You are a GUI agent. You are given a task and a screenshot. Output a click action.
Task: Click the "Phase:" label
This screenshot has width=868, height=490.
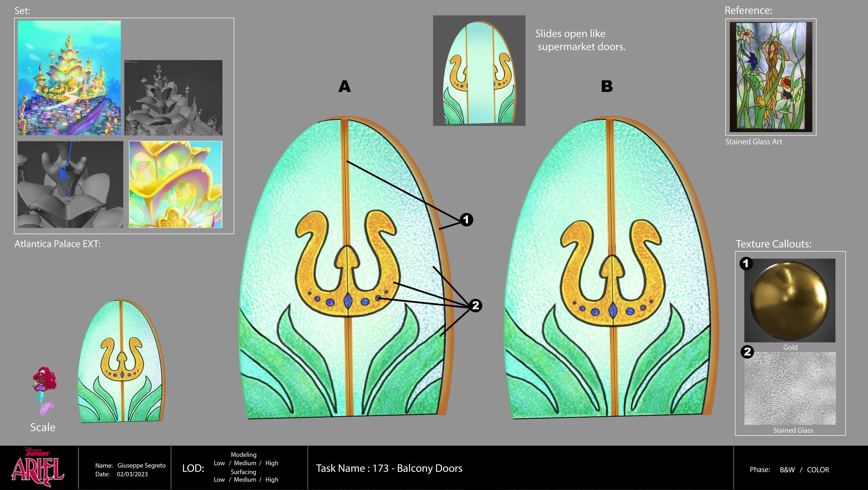[x=760, y=469]
